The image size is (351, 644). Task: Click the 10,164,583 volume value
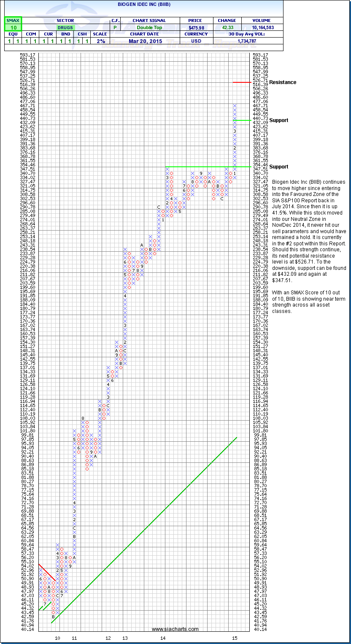pyautogui.click(x=262, y=27)
